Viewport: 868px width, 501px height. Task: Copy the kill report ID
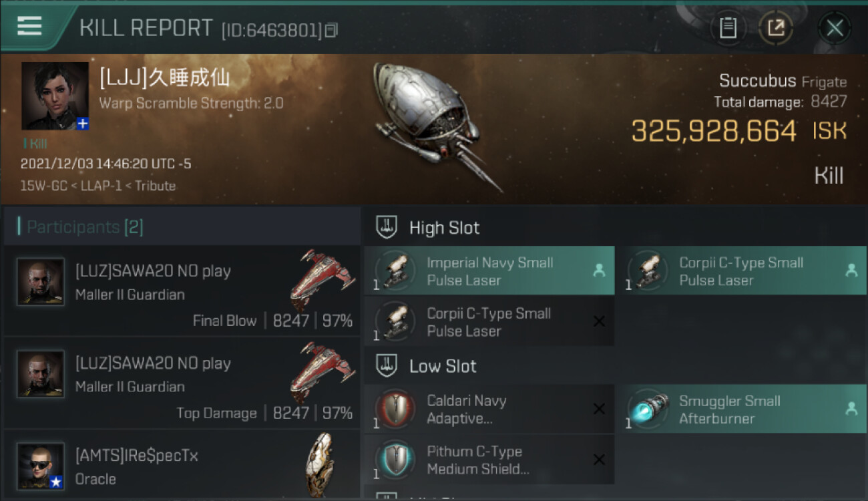pyautogui.click(x=332, y=30)
